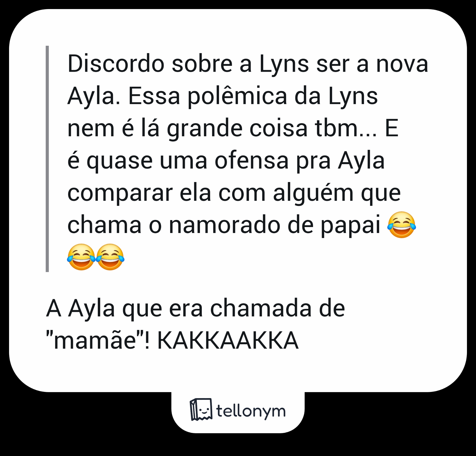Click the quoted word "mamãe" in the reply
476x456 pixels.
click(95, 340)
